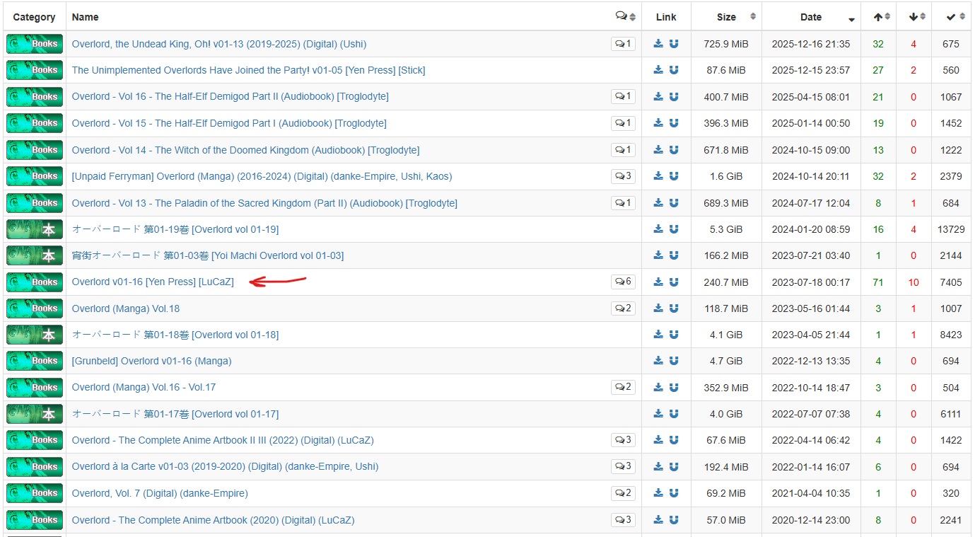The width and height of the screenshot is (980, 537).
Task: Download torrent for Vol 16 Half-Elf Demigod Part II
Action: click(658, 96)
